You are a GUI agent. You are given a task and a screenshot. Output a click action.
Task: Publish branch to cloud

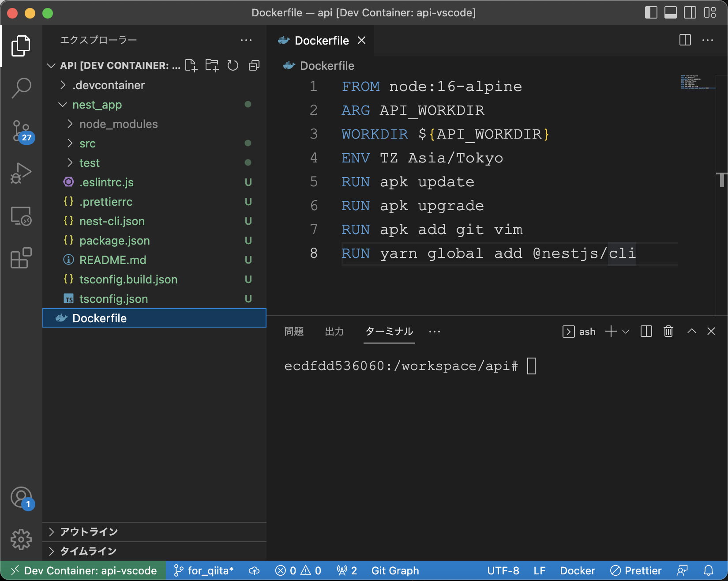(254, 570)
